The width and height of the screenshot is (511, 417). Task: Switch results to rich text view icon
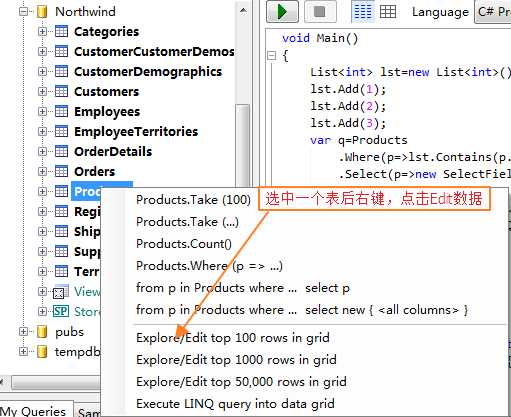[363, 12]
